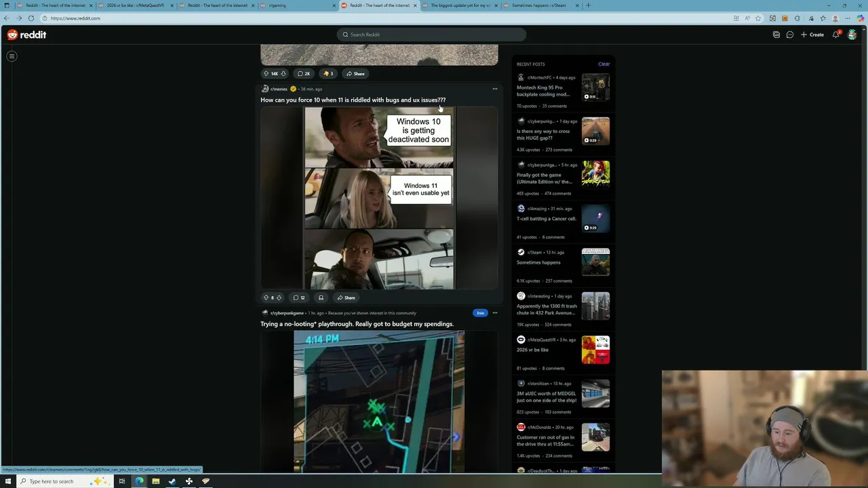Open Steam from the taskbar
This screenshot has height=488, width=868.
point(172,481)
